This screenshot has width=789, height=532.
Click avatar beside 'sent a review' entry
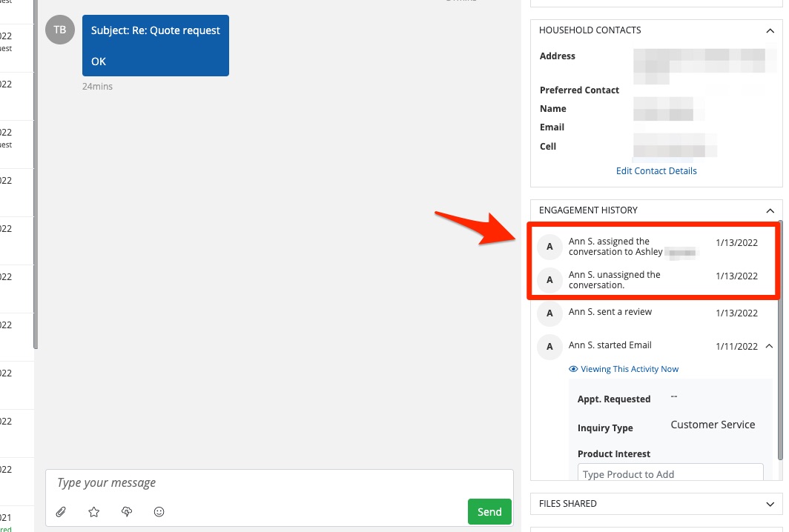pos(549,313)
